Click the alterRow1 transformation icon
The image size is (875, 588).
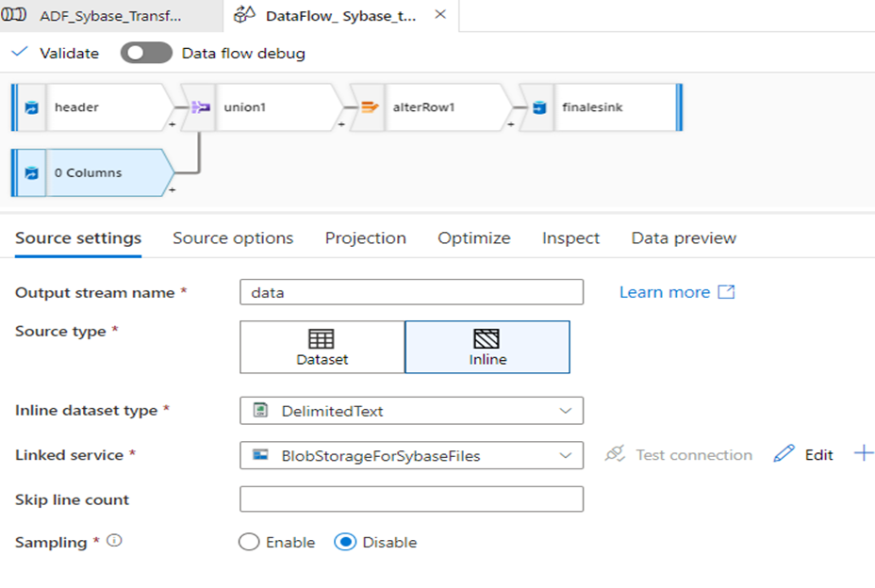(370, 107)
